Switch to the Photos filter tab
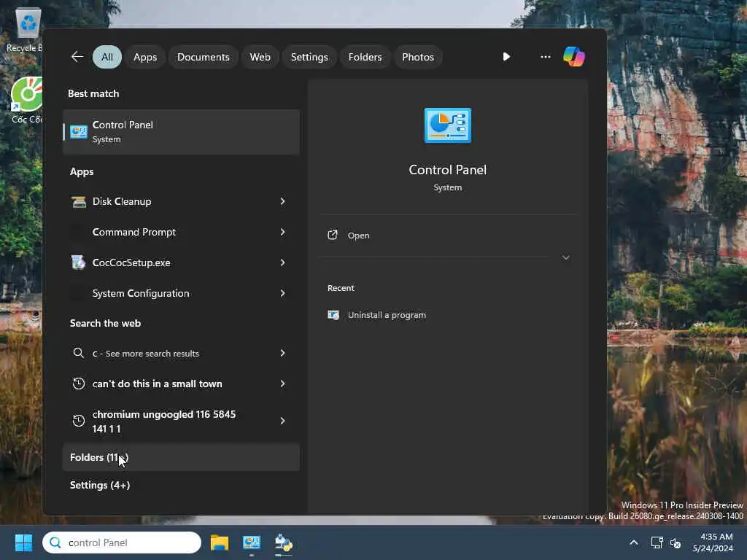Viewport: 747px width, 560px height. 418,57
